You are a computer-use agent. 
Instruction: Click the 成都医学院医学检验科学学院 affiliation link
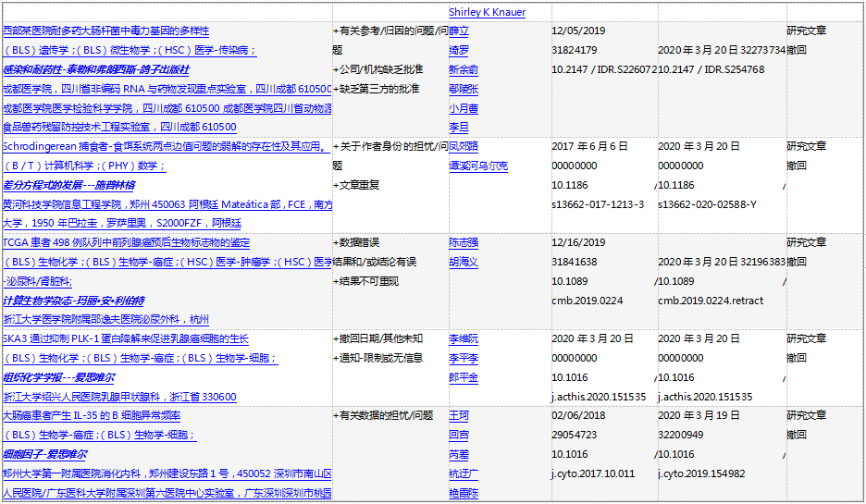click(167, 108)
